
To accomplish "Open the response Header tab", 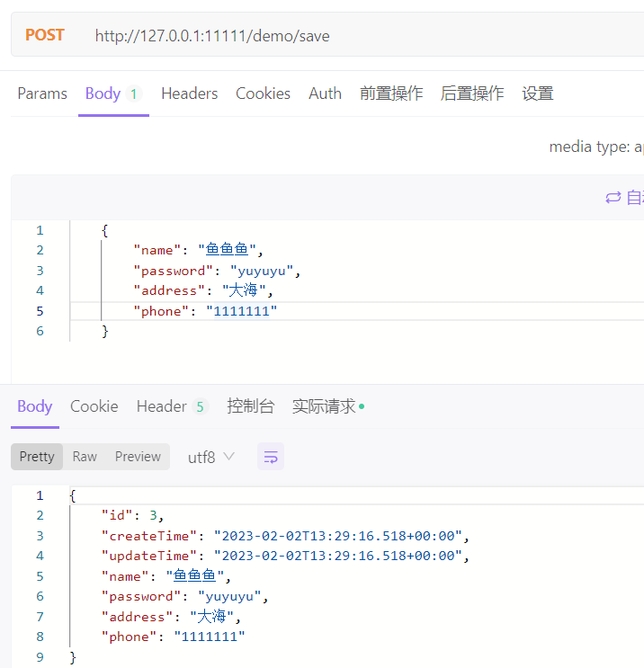I will pyautogui.click(x=172, y=406).
